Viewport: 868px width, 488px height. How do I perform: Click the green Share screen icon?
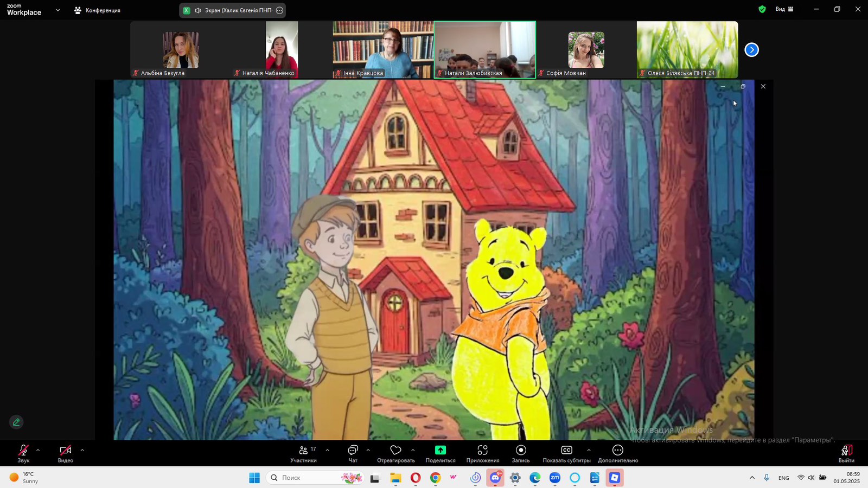440,451
